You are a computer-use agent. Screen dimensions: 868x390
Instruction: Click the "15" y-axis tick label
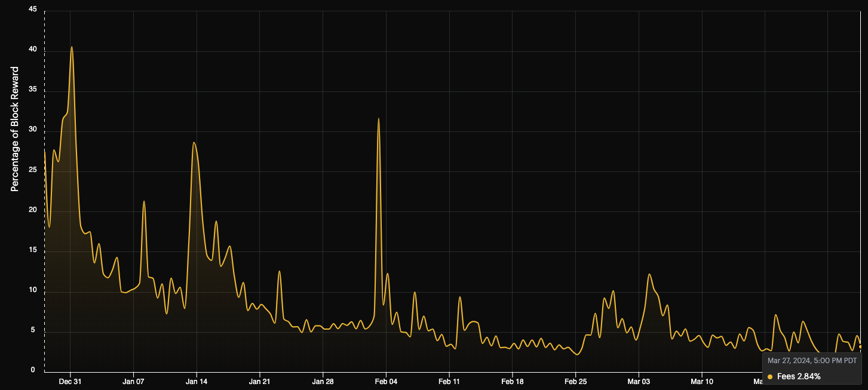(x=32, y=250)
